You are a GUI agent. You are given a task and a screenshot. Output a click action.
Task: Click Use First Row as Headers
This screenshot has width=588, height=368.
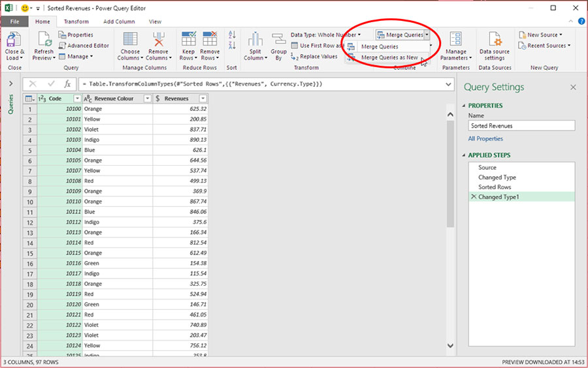pyautogui.click(x=318, y=46)
